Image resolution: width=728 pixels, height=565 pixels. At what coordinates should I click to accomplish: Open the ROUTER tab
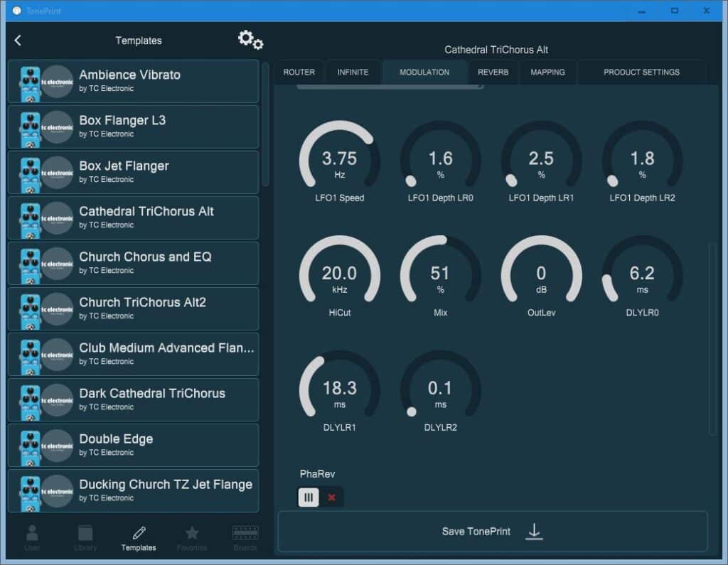(299, 72)
